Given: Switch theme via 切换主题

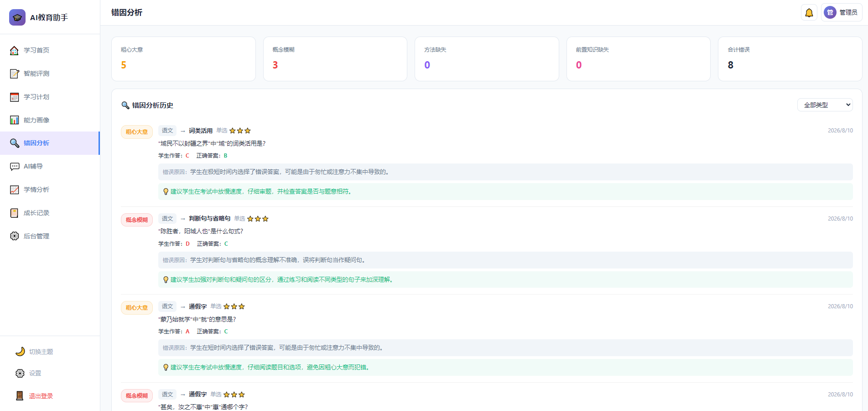Looking at the screenshot, I should click(x=50, y=352).
